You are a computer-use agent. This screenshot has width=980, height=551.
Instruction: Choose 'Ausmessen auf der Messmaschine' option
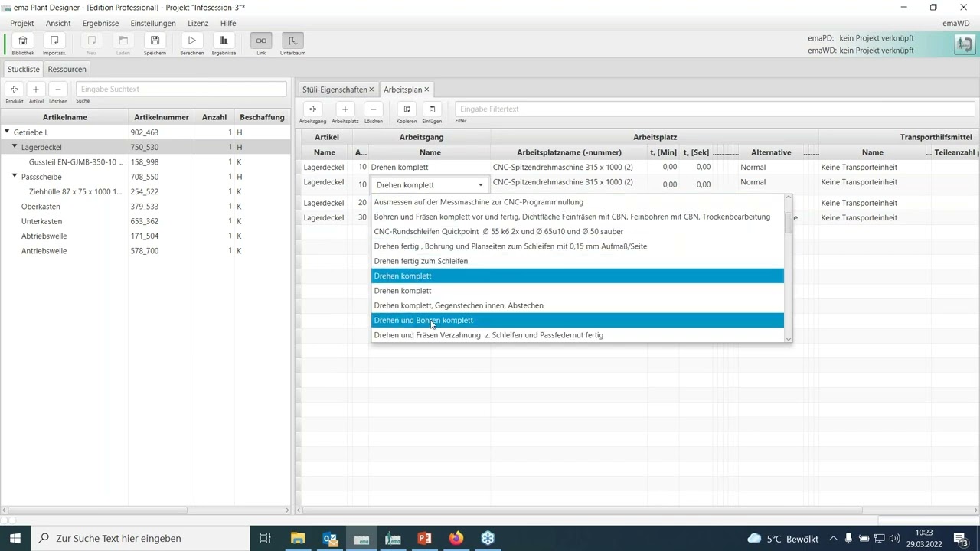[x=577, y=202]
